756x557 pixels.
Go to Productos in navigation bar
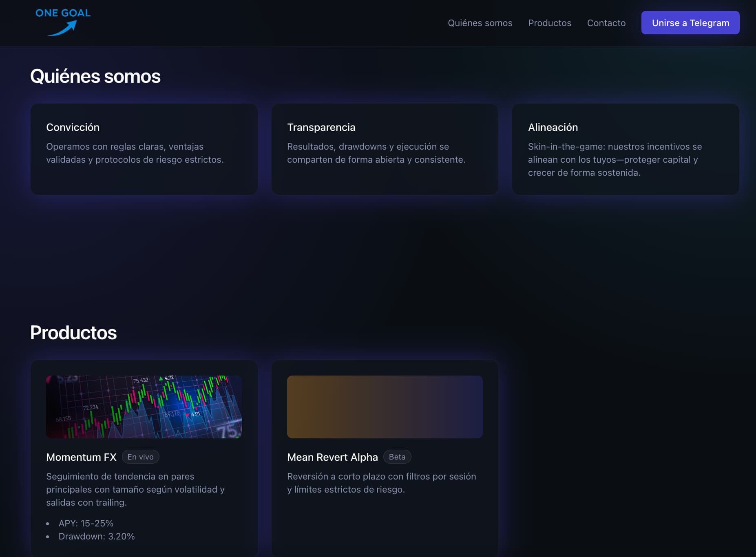point(549,23)
